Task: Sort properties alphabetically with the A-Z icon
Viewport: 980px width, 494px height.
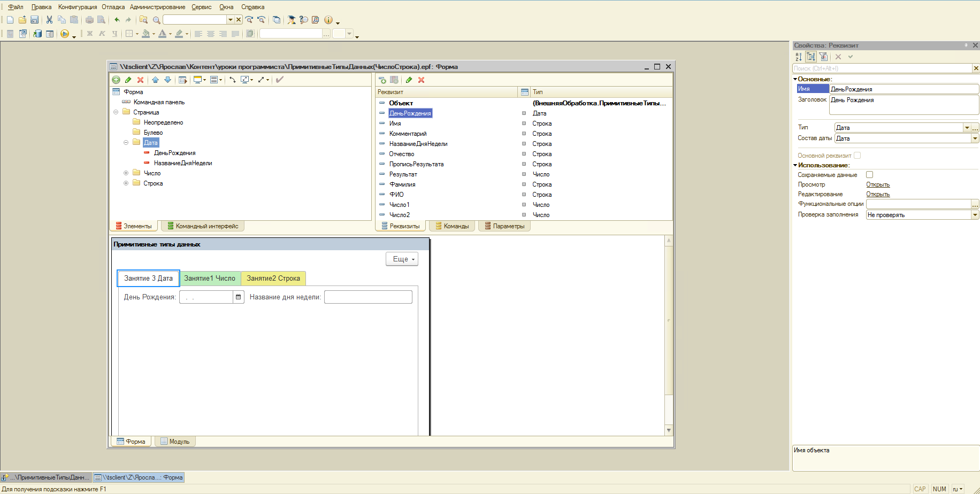Action: click(x=799, y=57)
